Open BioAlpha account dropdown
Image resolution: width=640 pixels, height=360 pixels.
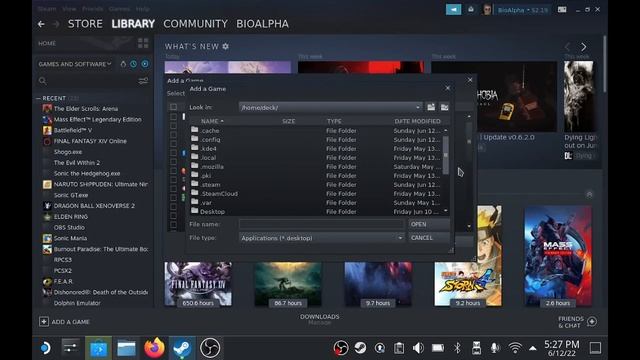tap(523, 10)
